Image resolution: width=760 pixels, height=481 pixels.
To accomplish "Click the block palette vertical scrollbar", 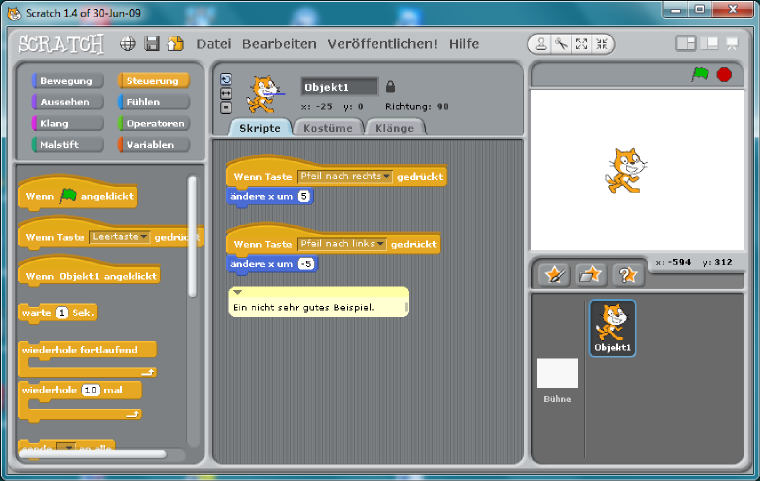I will [192, 236].
